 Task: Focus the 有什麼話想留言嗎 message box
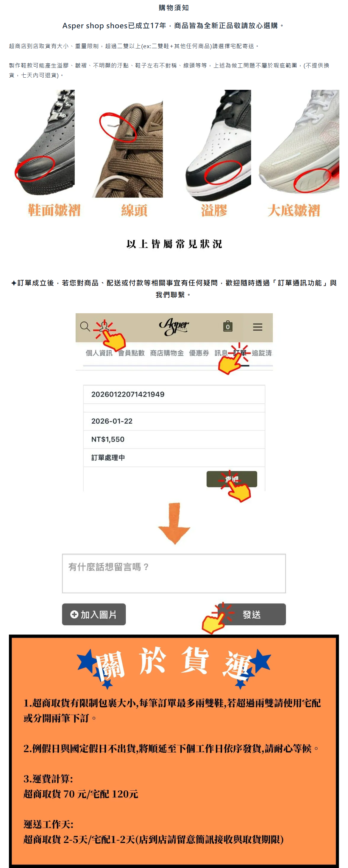point(174,574)
